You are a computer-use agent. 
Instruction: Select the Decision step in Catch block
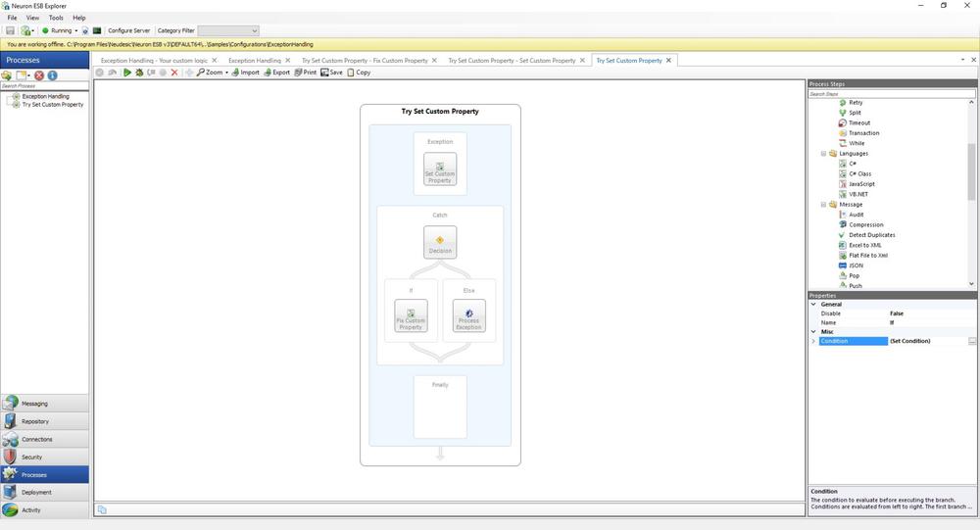tap(440, 243)
